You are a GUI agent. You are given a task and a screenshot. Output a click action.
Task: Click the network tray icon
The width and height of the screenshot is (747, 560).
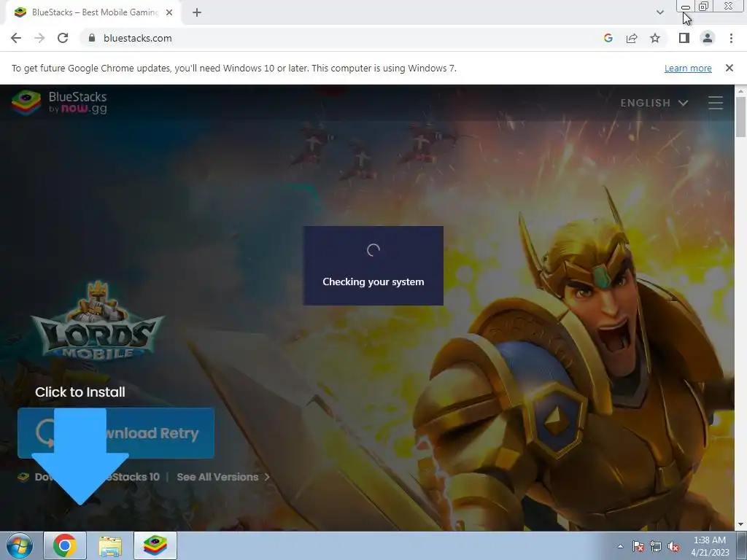click(x=656, y=546)
